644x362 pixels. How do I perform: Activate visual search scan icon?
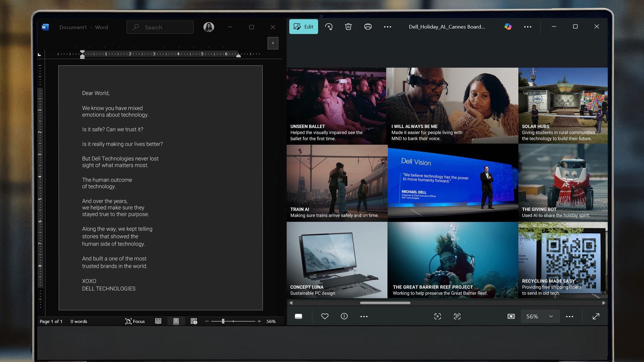438,316
